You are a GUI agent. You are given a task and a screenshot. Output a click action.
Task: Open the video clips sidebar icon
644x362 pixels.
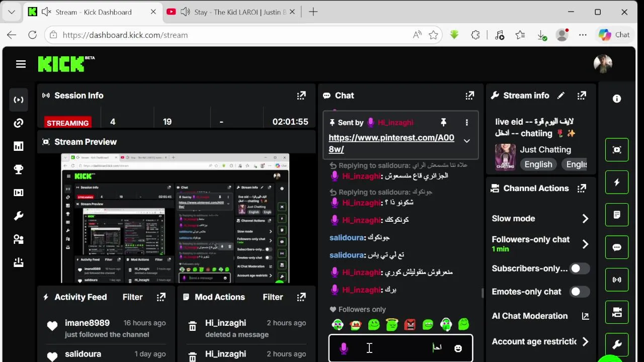19,193
